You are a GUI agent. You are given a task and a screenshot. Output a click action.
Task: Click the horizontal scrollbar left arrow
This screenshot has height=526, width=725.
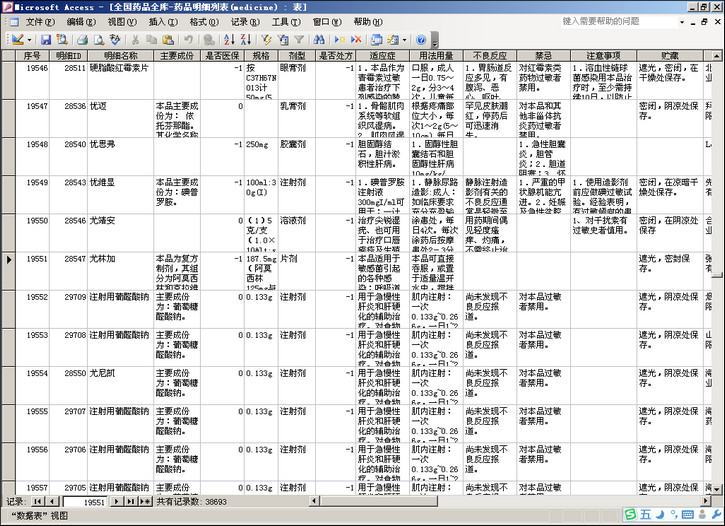314,501
